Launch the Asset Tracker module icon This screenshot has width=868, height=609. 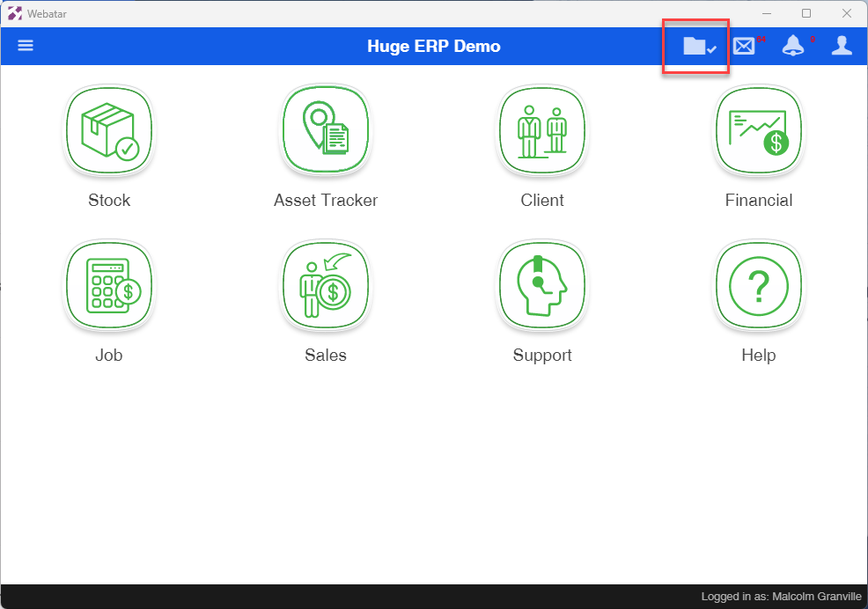pos(326,130)
